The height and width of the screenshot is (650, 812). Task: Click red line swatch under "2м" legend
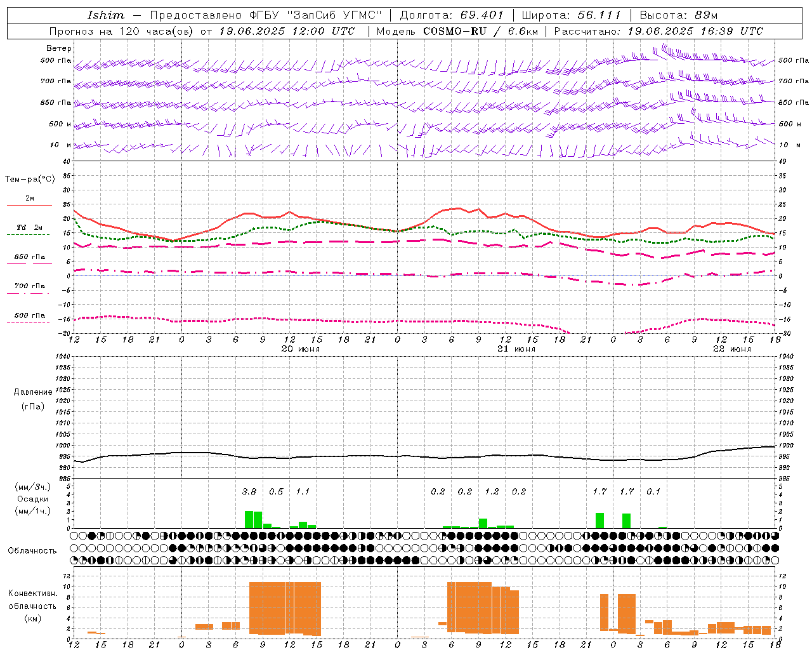(x=29, y=205)
